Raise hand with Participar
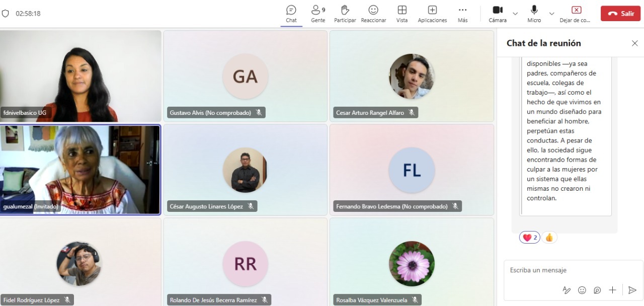 (x=345, y=14)
